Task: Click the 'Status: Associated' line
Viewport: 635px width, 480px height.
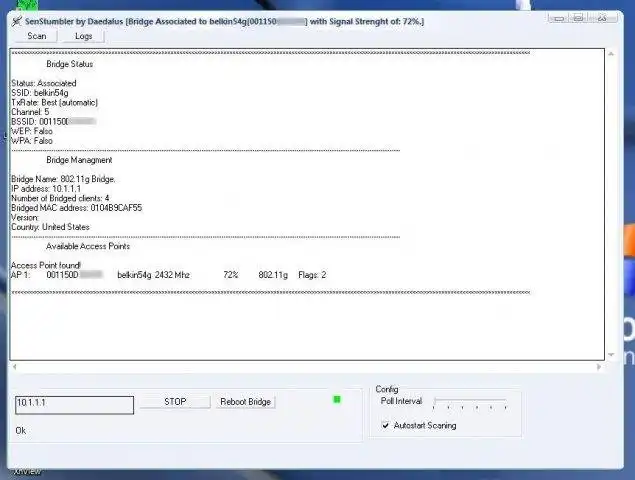Action: point(44,83)
